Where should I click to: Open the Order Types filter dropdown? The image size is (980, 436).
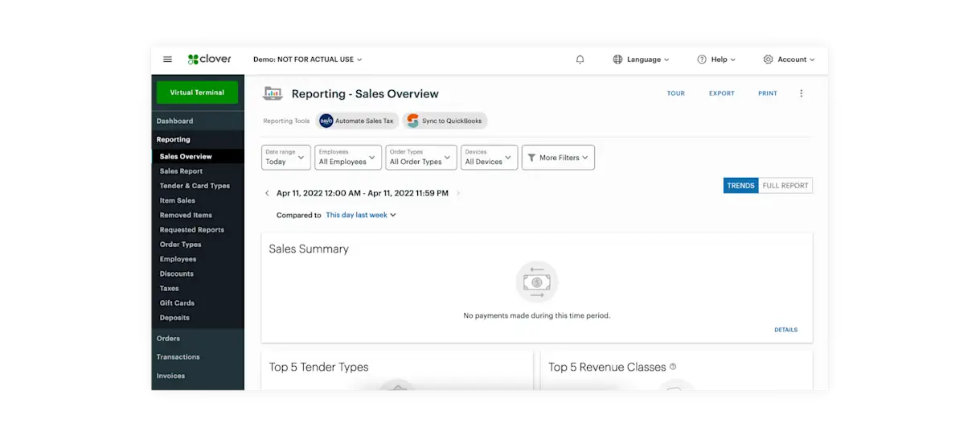(x=420, y=158)
